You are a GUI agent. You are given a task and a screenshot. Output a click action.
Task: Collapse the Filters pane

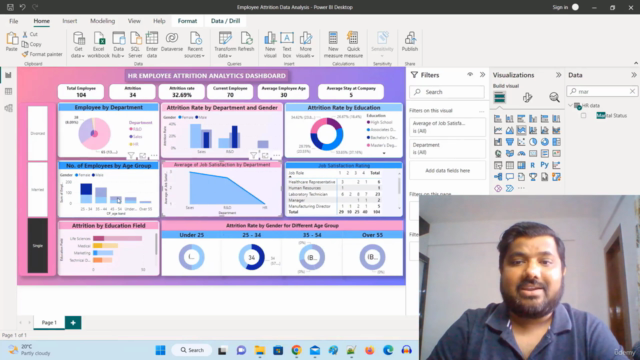pyautogui.click(x=482, y=75)
